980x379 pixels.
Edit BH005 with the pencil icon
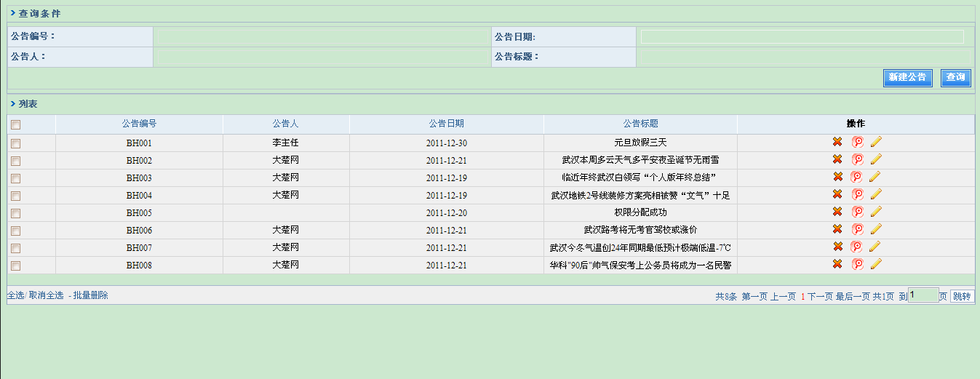pyautogui.click(x=875, y=212)
